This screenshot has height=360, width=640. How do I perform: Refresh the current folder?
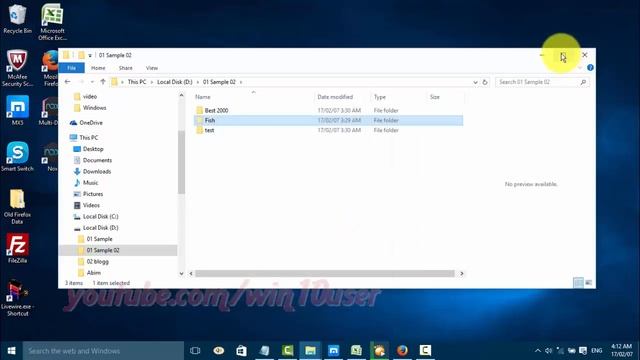[485, 82]
